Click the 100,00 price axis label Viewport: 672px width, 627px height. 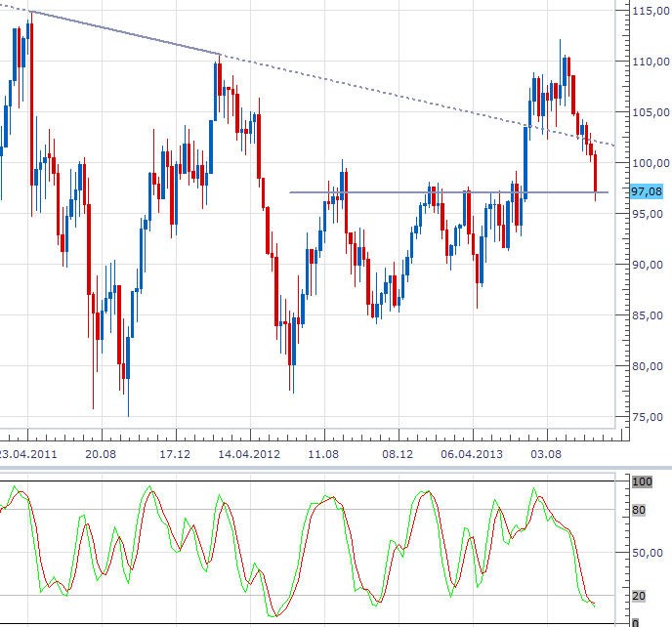click(651, 163)
